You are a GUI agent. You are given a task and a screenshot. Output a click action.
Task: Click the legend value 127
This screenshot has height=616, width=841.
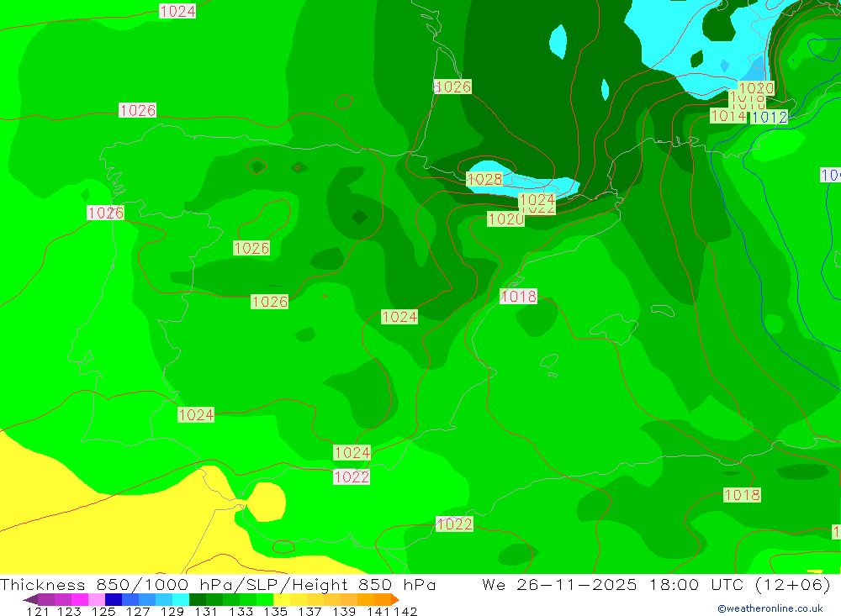click(x=138, y=611)
